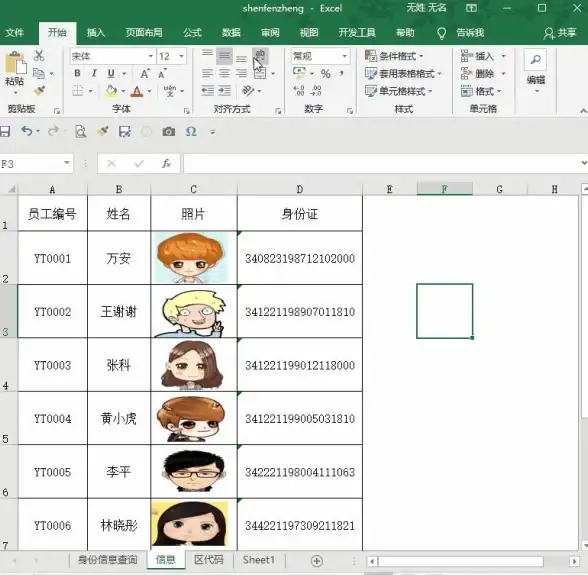Apply comma style separator

click(x=342, y=73)
